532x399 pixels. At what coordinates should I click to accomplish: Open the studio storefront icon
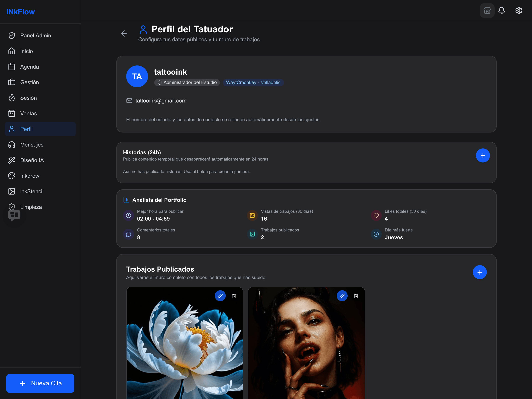coord(487,10)
